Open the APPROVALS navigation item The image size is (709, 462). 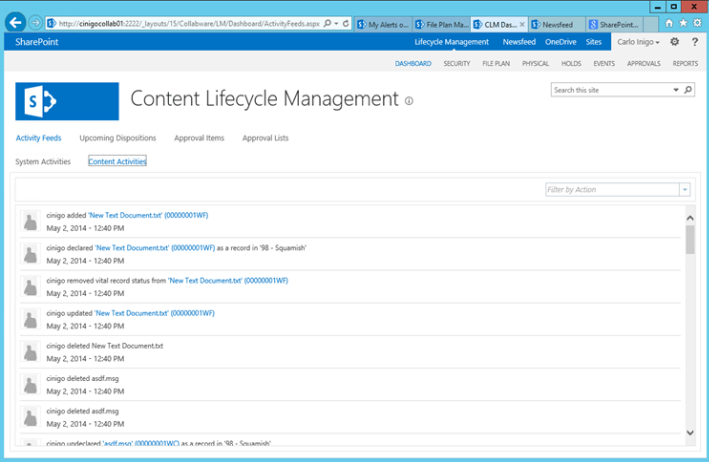643,64
